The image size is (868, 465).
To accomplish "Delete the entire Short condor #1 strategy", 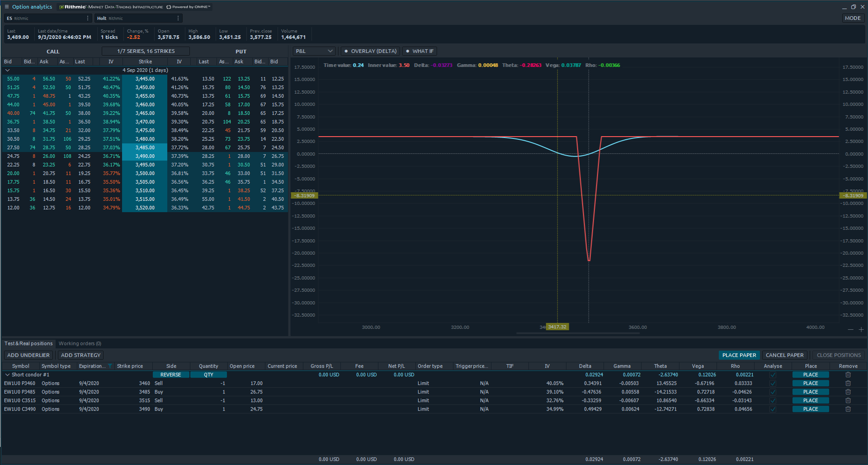I will pos(848,375).
